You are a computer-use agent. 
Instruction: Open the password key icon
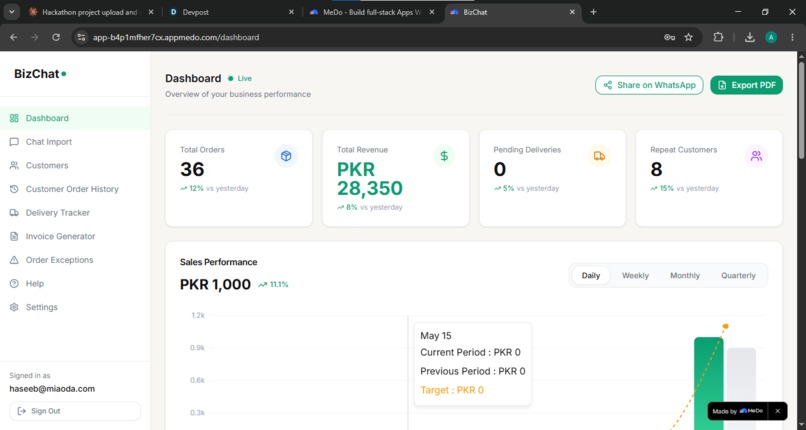tap(669, 37)
